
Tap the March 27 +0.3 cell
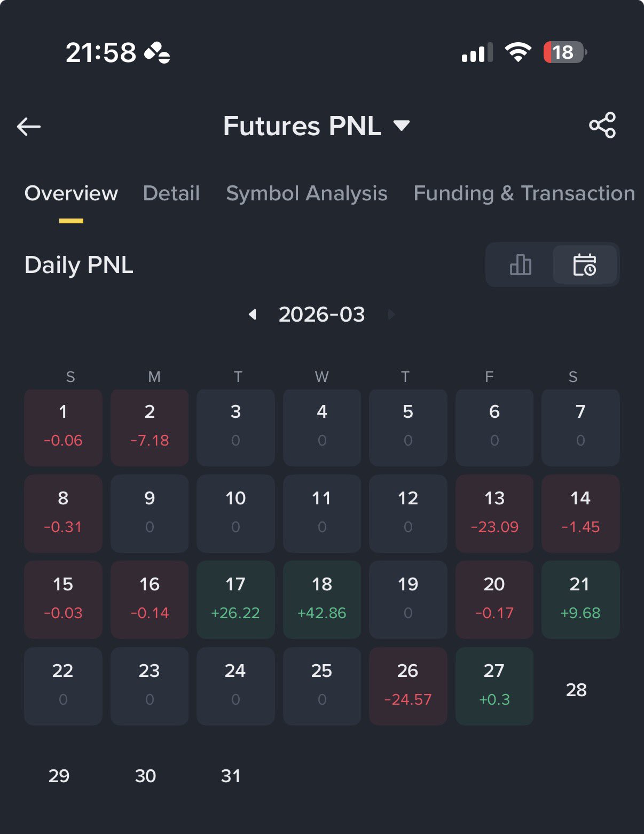(x=494, y=686)
